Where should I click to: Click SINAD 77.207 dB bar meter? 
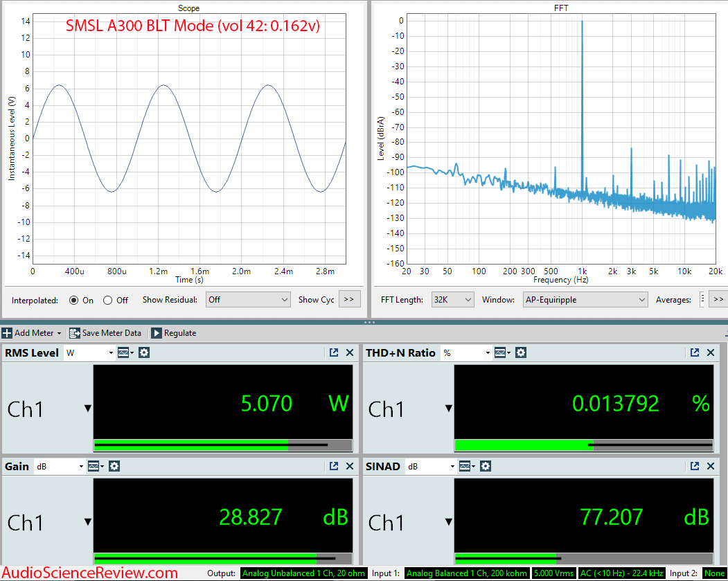coord(584,558)
